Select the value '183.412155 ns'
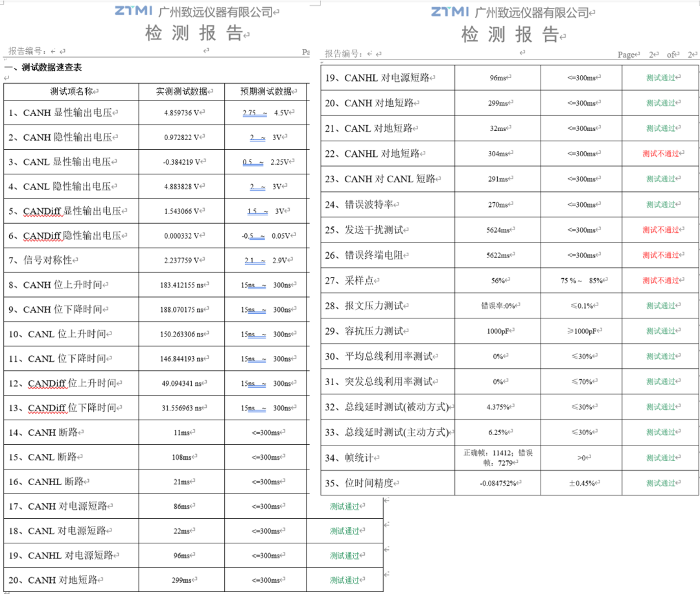700x594 pixels. tap(181, 285)
